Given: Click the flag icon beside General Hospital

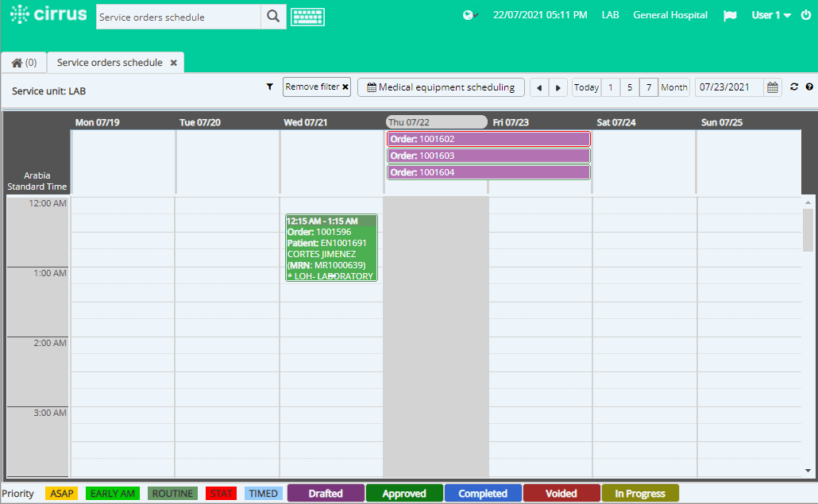Looking at the screenshot, I should click(730, 14).
